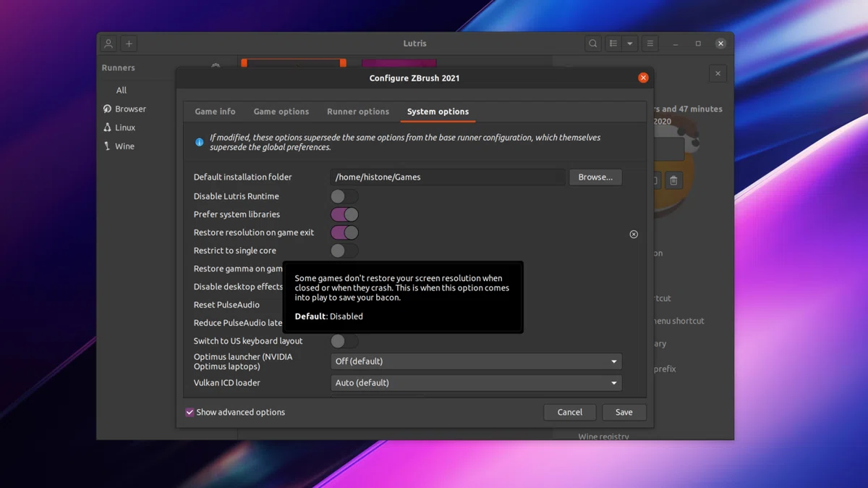Click the trash icon in side panel
The width and height of the screenshot is (868, 488).
point(673,180)
